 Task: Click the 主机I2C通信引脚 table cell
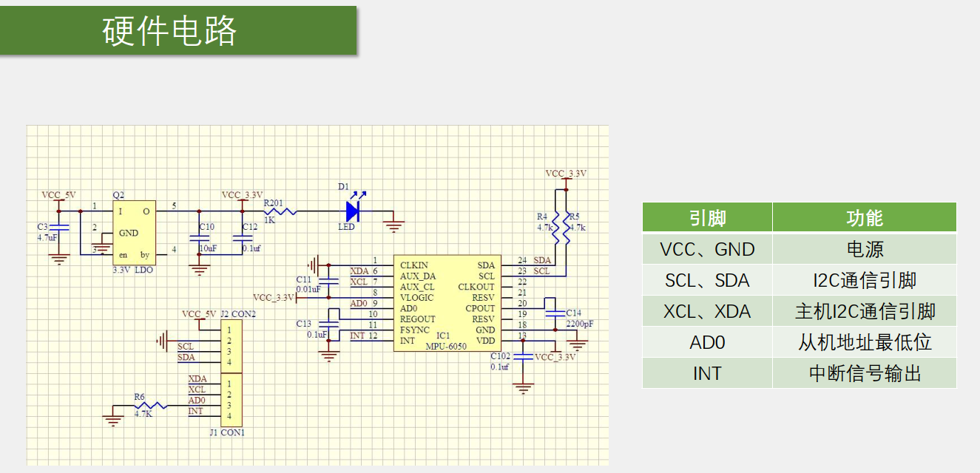tap(864, 311)
